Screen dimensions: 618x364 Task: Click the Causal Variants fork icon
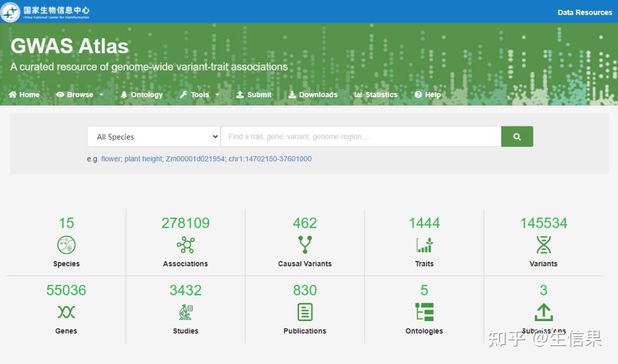[305, 245]
